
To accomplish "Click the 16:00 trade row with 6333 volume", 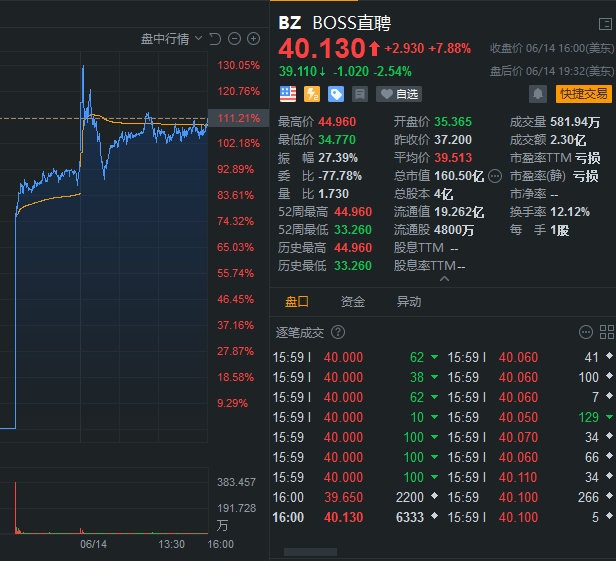I will click(356, 517).
